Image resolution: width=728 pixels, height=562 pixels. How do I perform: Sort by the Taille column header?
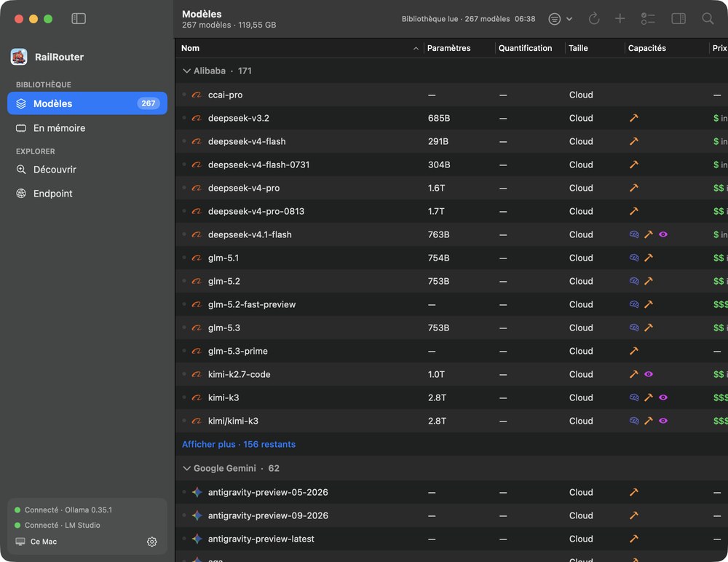click(x=578, y=48)
